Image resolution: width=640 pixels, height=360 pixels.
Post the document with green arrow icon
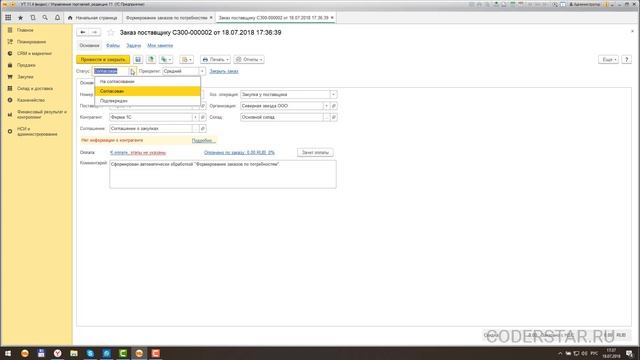point(151,60)
